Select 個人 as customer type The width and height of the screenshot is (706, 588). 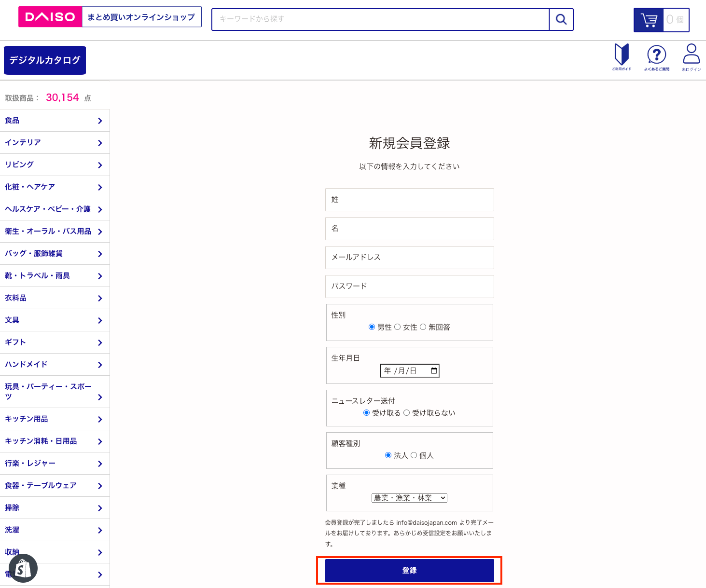[x=414, y=455]
